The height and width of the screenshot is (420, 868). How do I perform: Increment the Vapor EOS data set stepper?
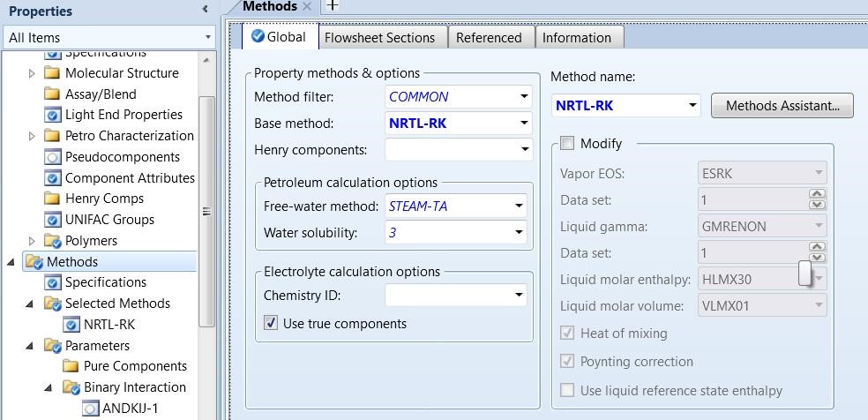817,194
